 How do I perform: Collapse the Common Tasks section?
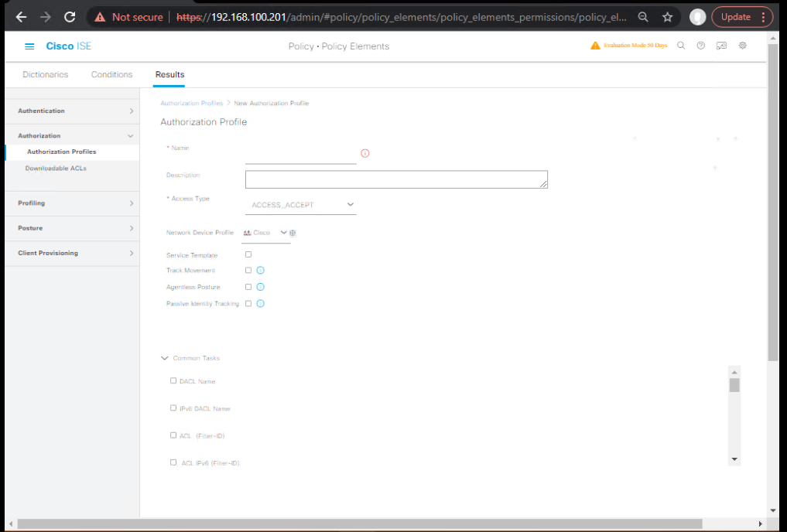pos(164,358)
